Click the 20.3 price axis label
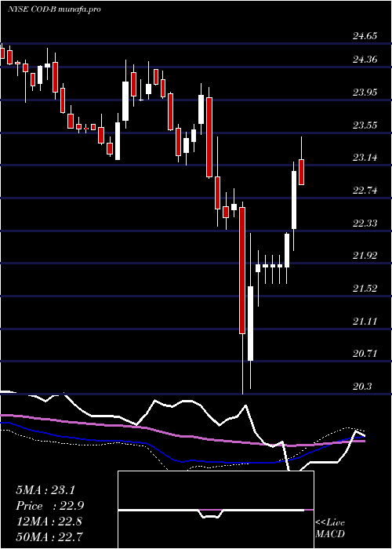Image resolution: width=392 pixels, height=549 pixels. [x=362, y=387]
